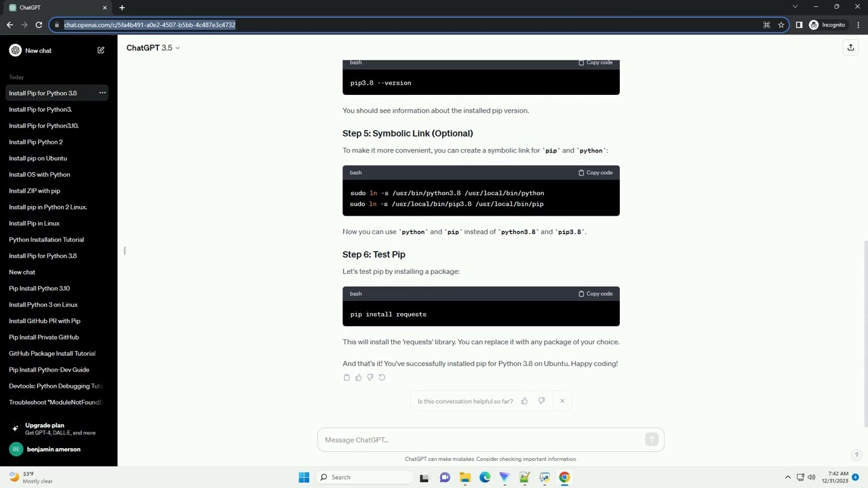Click Chrome icon in taskbar

[564, 477]
